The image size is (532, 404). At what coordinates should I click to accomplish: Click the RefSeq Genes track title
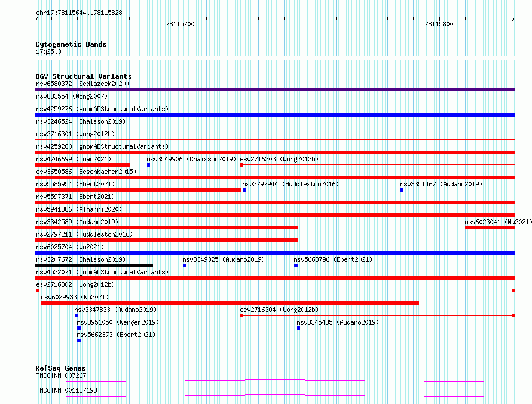[60, 368]
